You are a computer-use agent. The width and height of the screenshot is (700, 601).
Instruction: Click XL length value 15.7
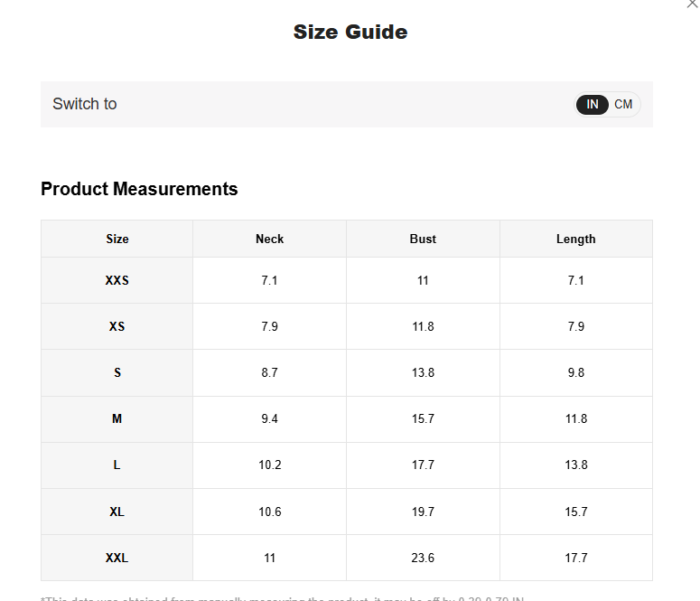pos(576,512)
